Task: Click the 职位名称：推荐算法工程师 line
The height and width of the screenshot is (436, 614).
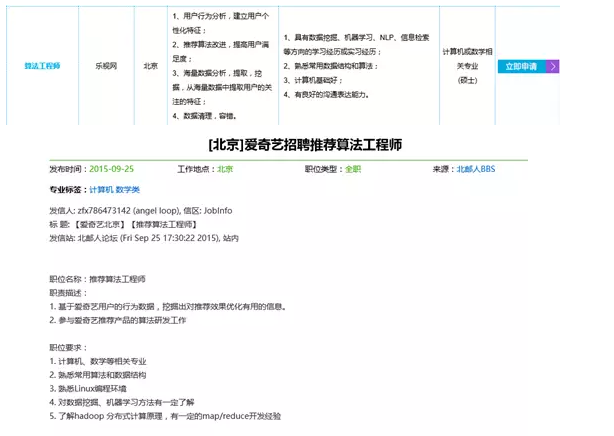Action: (98, 279)
